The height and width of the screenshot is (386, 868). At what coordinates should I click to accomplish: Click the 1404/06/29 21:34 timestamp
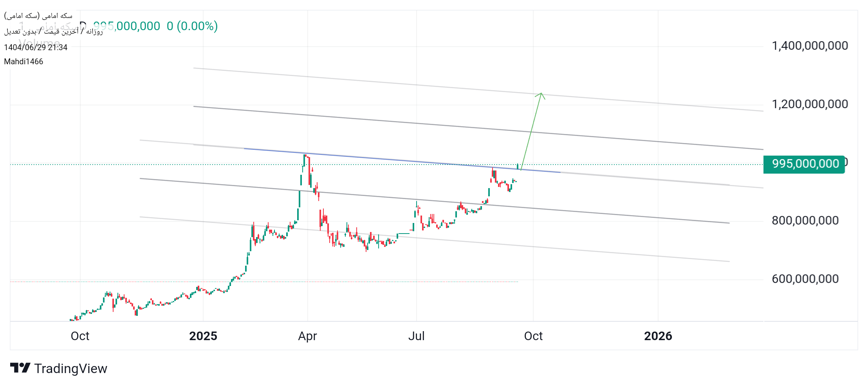(36, 47)
